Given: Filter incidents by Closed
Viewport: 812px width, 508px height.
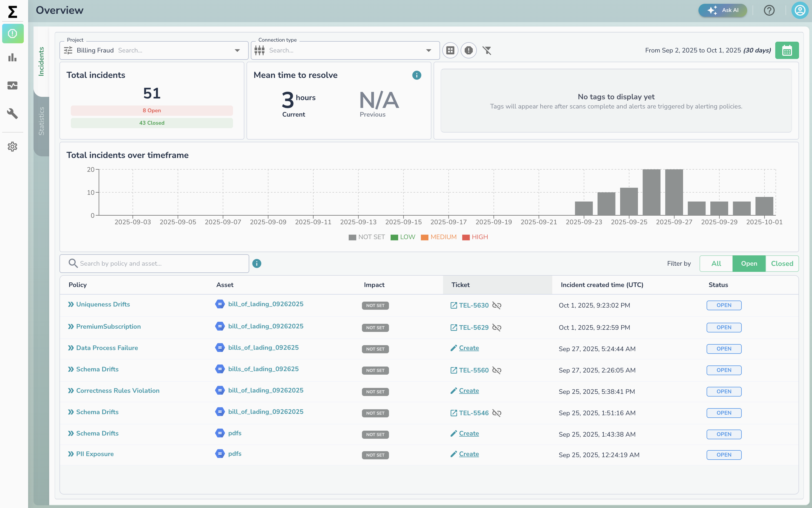Looking at the screenshot, I should pyautogui.click(x=782, y=264).
